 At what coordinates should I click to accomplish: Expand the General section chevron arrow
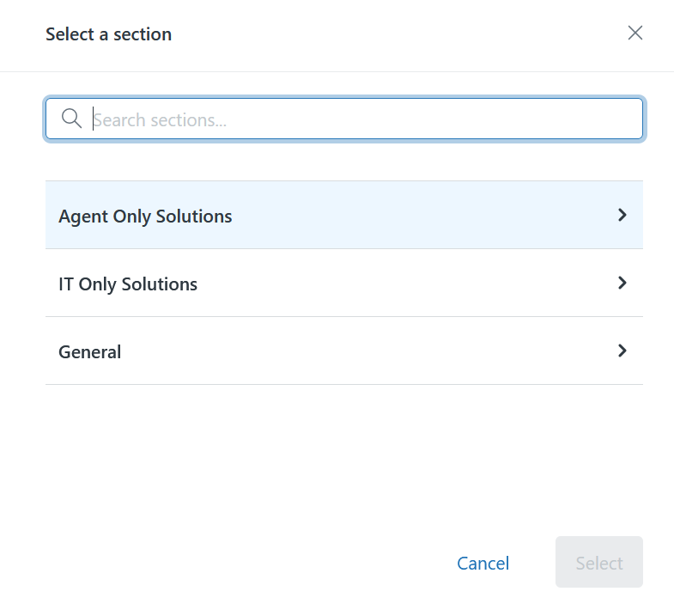(x=622, y=351)
